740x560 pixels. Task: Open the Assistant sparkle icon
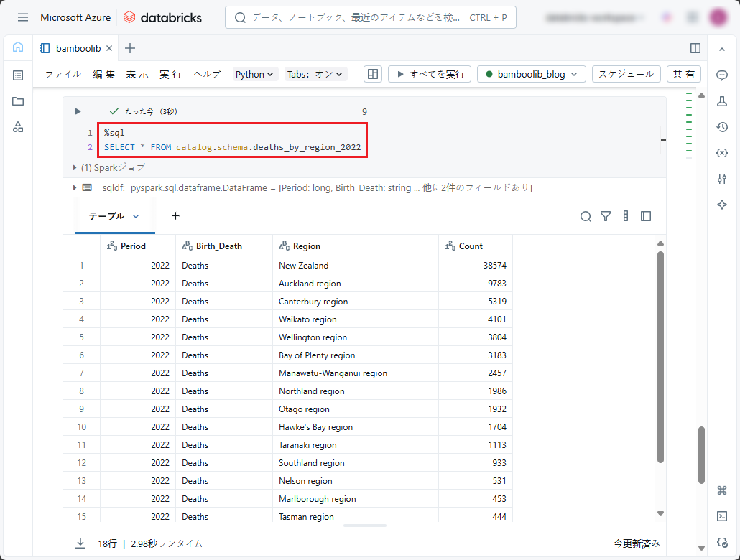click(x=722, y=205)
